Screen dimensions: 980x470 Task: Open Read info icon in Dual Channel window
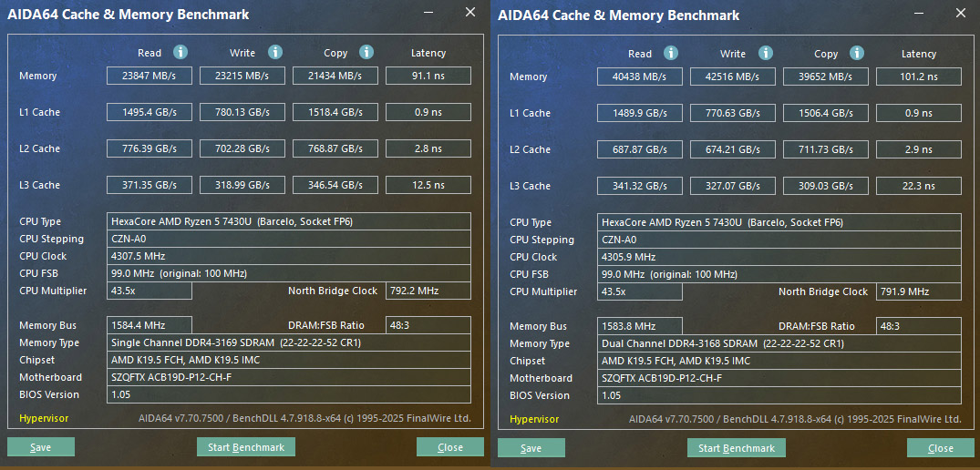click(671, 54)
